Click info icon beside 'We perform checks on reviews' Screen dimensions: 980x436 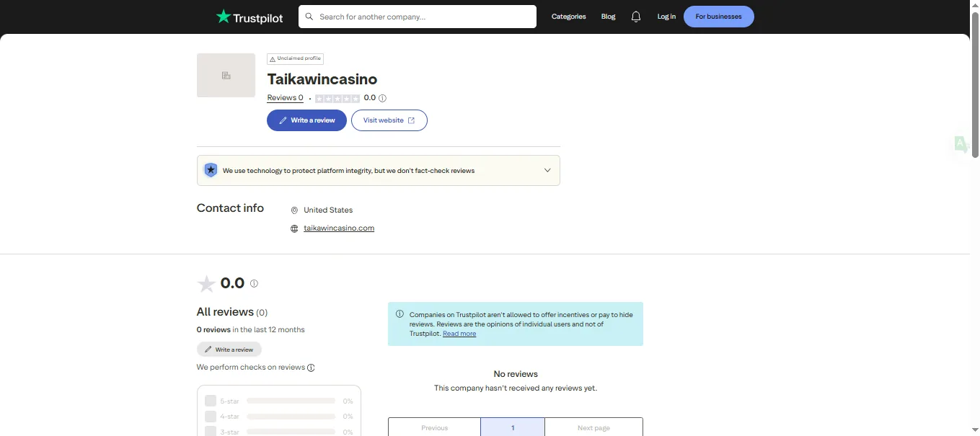click(x=311, y=368)
